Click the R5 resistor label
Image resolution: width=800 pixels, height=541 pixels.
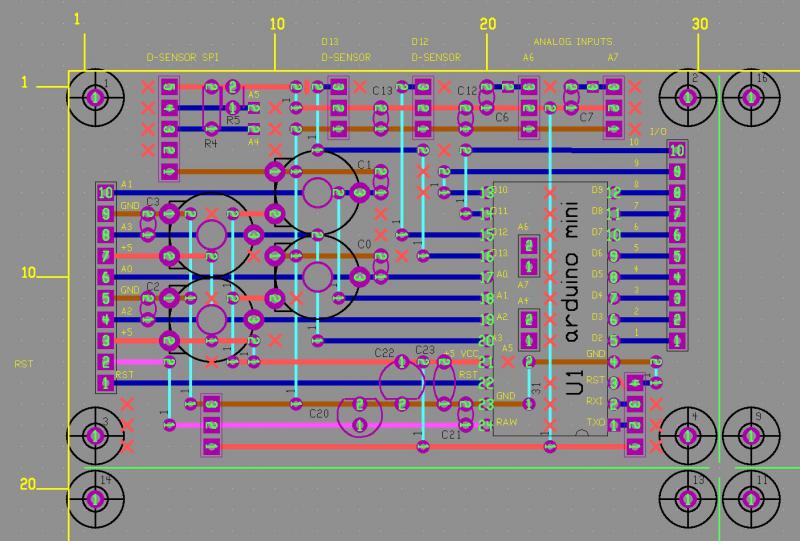click(x=233, y=120)
